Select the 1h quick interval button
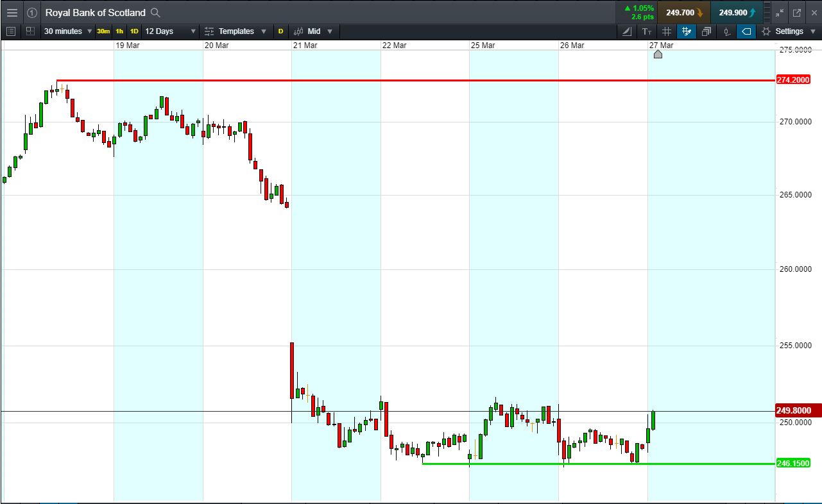 pos(119,31)
